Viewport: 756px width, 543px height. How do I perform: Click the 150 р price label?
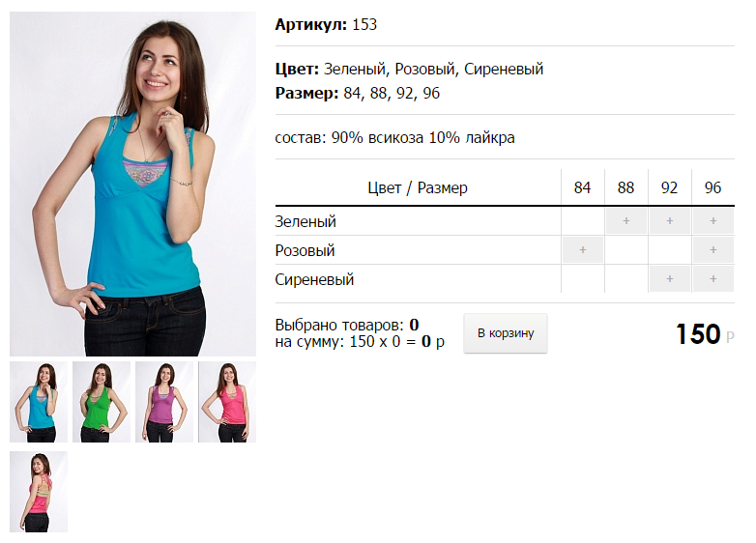[x=705, y=334]
